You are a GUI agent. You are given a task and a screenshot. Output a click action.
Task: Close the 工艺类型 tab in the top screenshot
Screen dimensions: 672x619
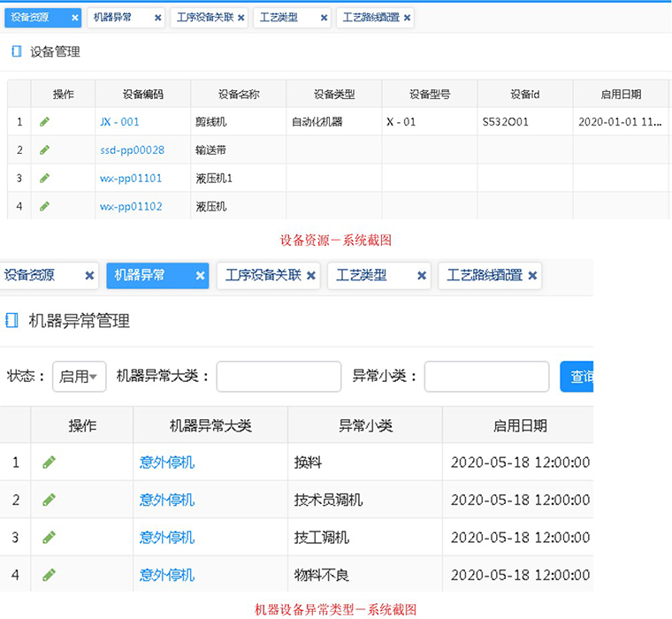[x=324, y=18]
